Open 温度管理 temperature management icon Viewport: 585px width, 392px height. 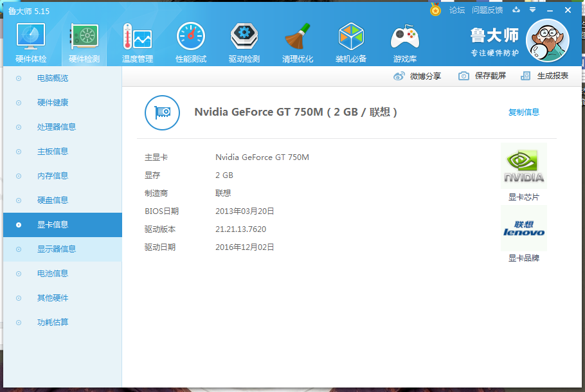[138, 36]
